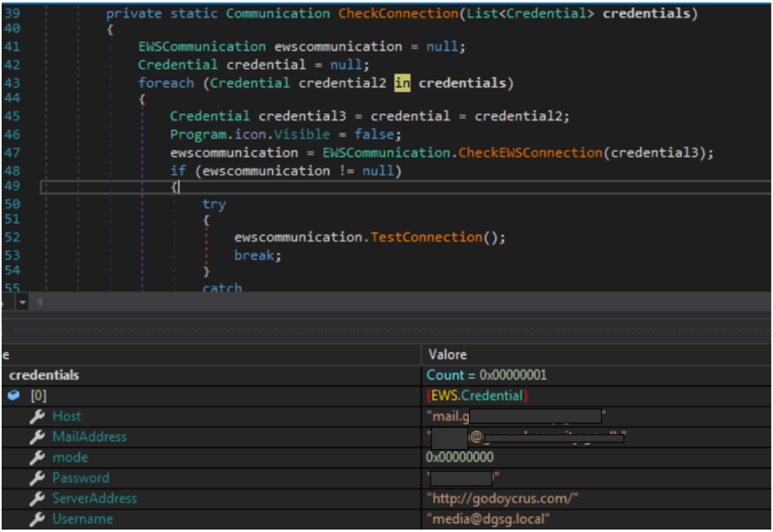This screenshot has width=773, height=532.
Task: Click the try keyword on line 50
Action: point(214,204)
